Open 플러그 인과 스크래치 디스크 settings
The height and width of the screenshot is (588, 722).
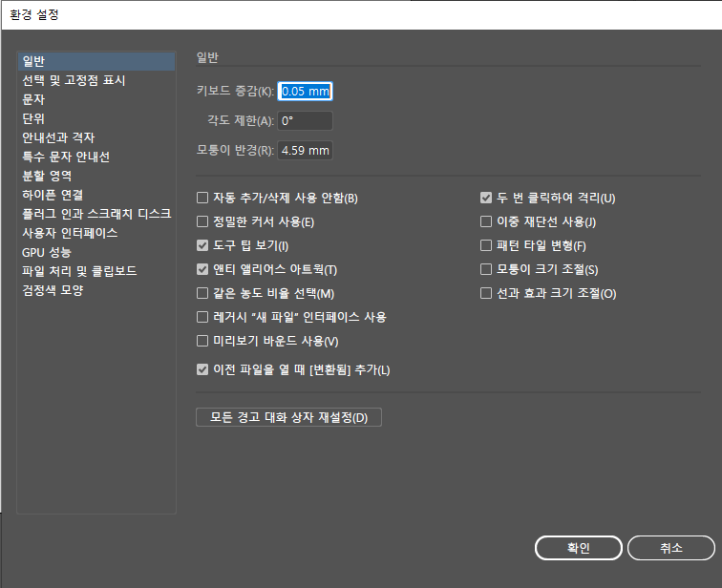(x=96, y=214)
